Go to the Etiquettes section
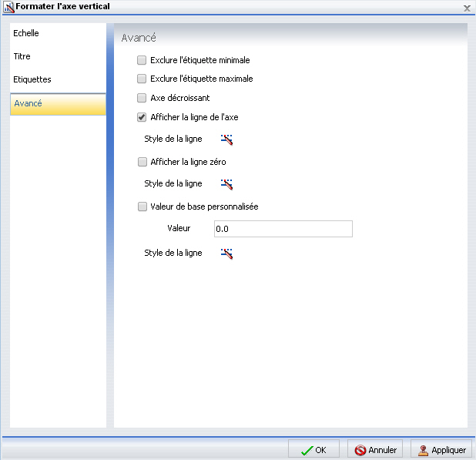 click(x=58, y=79)
